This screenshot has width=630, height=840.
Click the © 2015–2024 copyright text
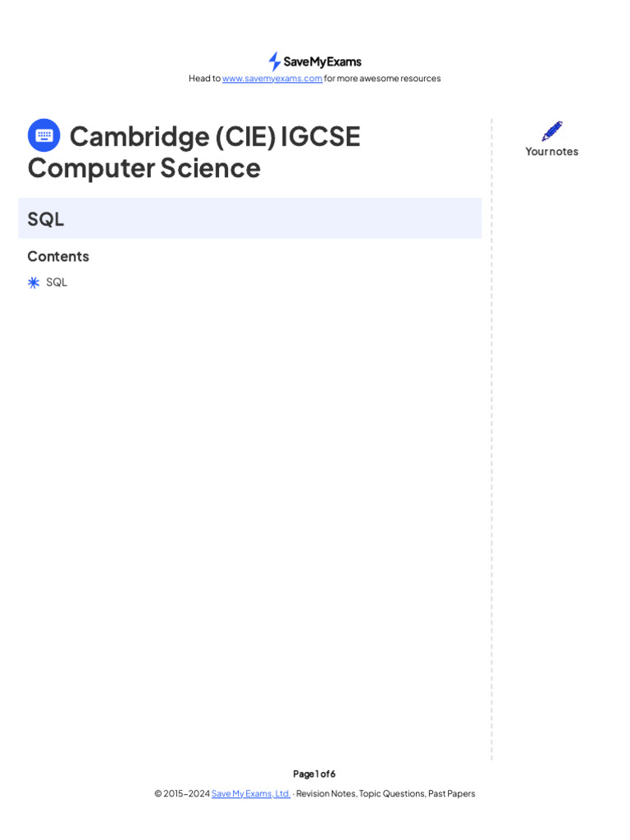click(x=182, y=794)
